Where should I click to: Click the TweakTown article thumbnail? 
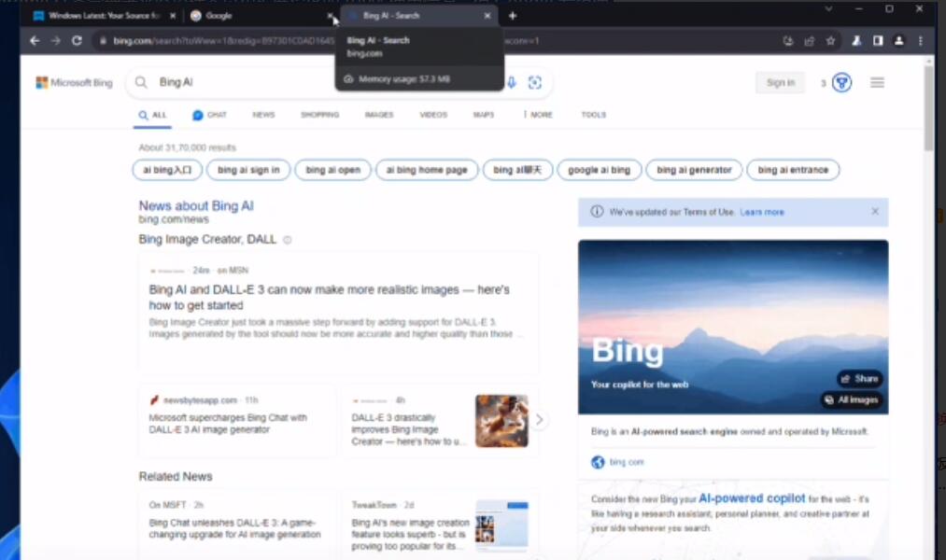(501, 525)
